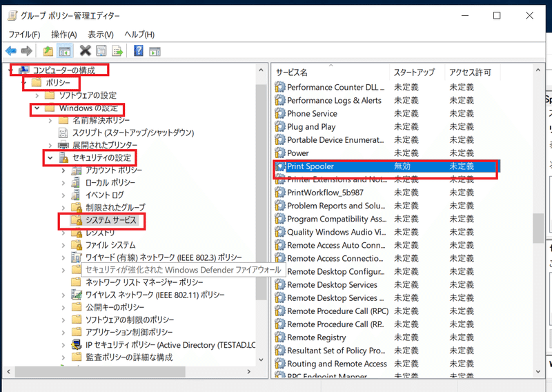This screenshot has height=392, width=552.
Task: Expand the 公開キーのポリシー node
Action: (63, 308)
